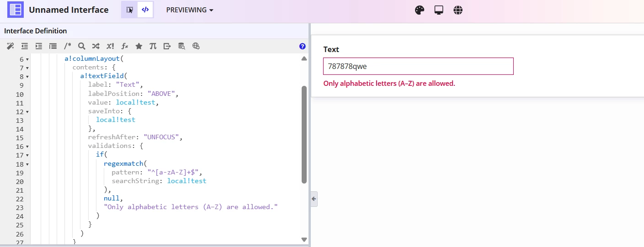Image resolution: width=644 pixels, height=247 pixels.
Task: Click the shuffle arrows toolbar icon
Action: (x=96, y=46)
